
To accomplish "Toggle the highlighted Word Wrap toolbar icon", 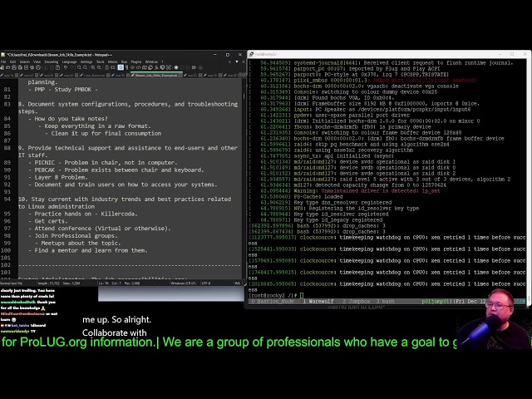I will coord(121,67).
